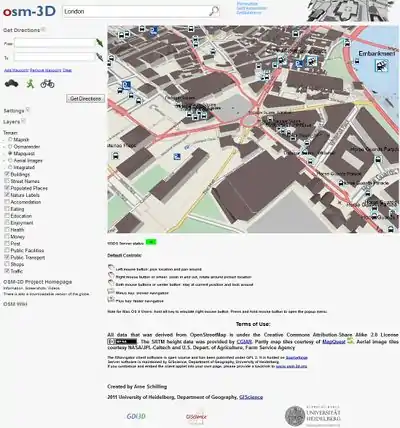Enable the Street Names layer

(7, 181)
